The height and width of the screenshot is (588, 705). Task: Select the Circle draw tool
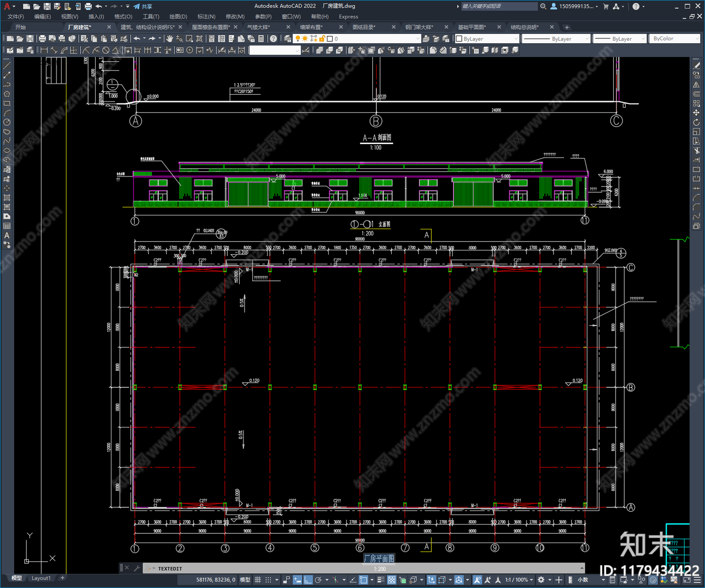[x=7, y=122]
